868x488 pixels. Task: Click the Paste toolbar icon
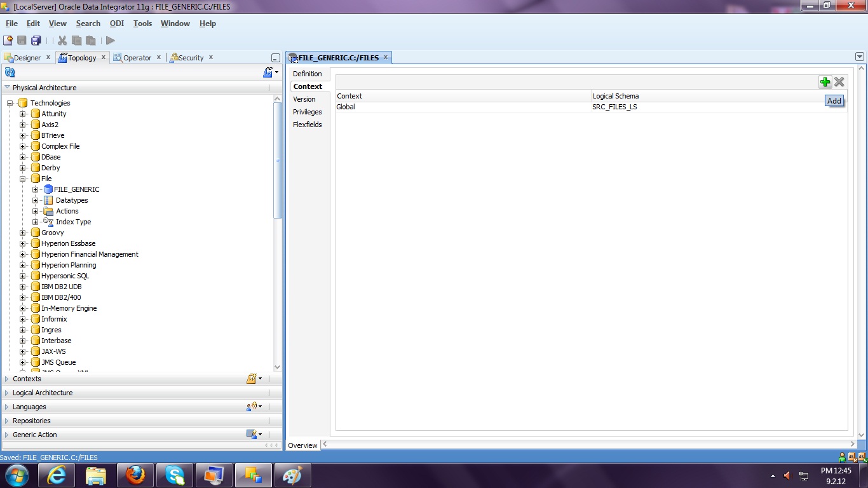[x=90, y=40]
